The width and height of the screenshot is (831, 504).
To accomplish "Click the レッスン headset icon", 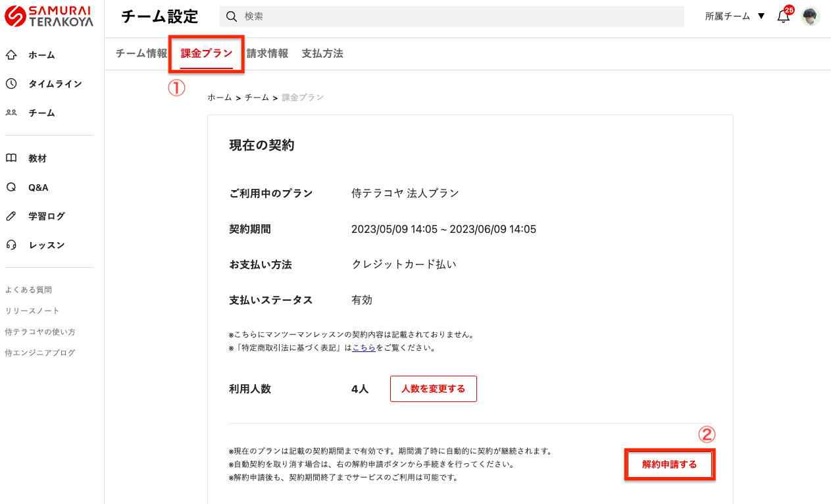I will [x=11, y=245].
